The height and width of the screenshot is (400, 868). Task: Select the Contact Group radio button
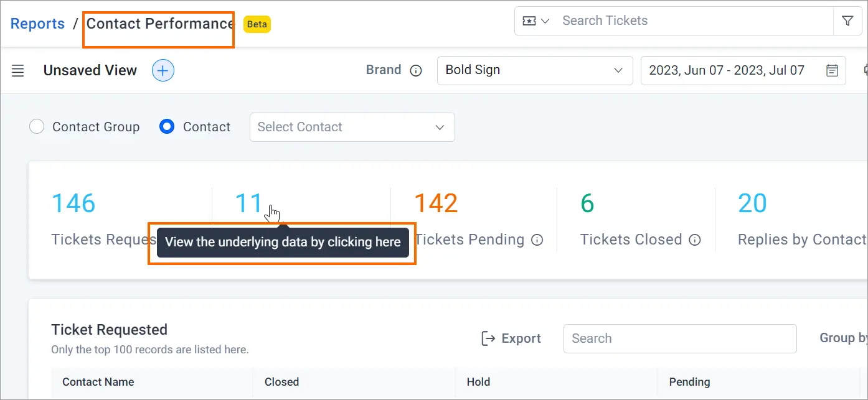pyautogui.click(x=37, y=127)
